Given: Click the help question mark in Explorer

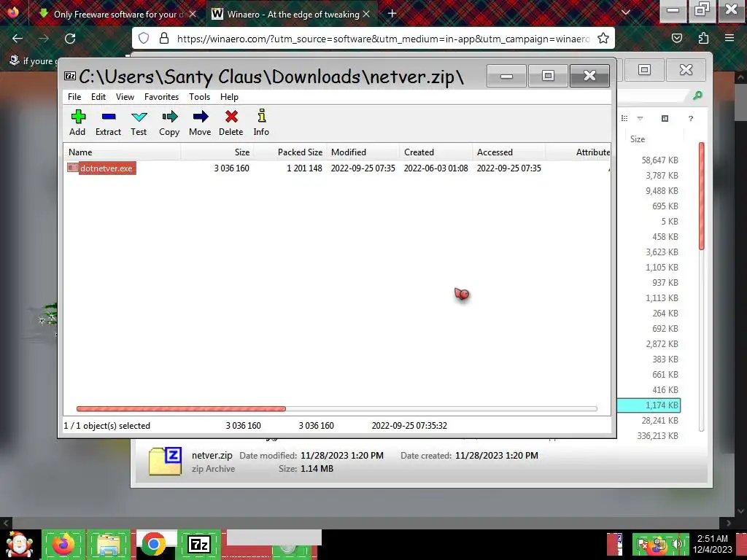Looking at the screenshot, I should tap(691, 119).
